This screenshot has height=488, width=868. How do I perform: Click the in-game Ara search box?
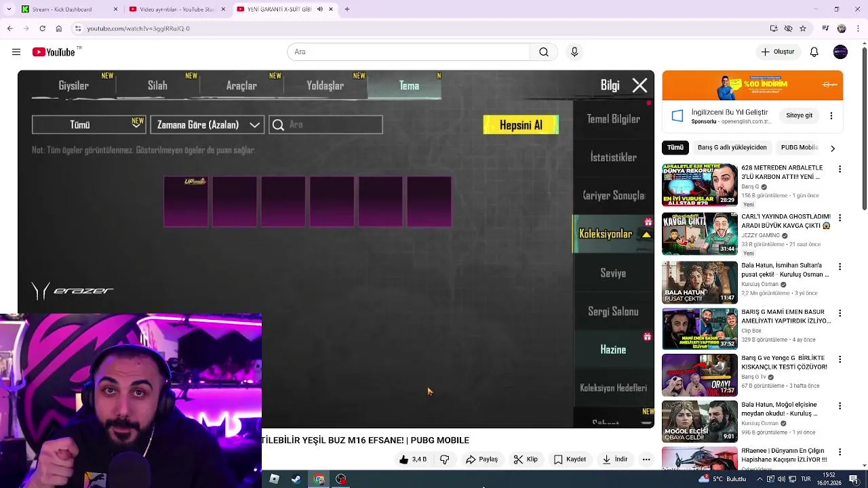click(x=326, y=125)
